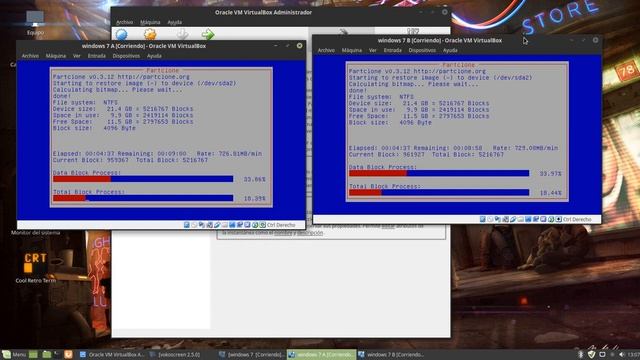The width and height of the screenshot is (640, 360).
Task: Open Archivo menu in windows 7 B
Action: click(x=326, y=50)
